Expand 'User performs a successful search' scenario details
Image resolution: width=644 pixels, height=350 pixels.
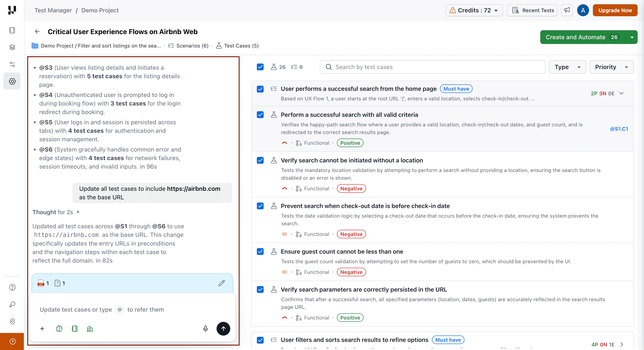click(622, 93)
